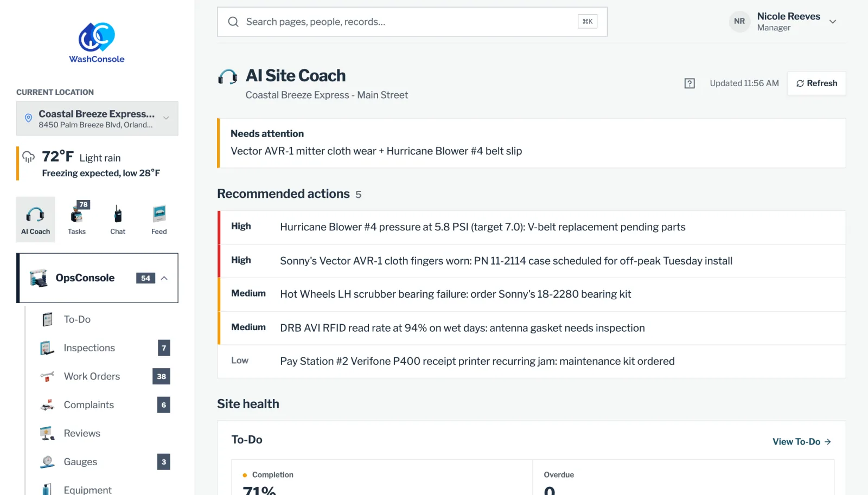Open the current location dropdown
The width and height of the screenshot is (868, 495).
point(97,118)
